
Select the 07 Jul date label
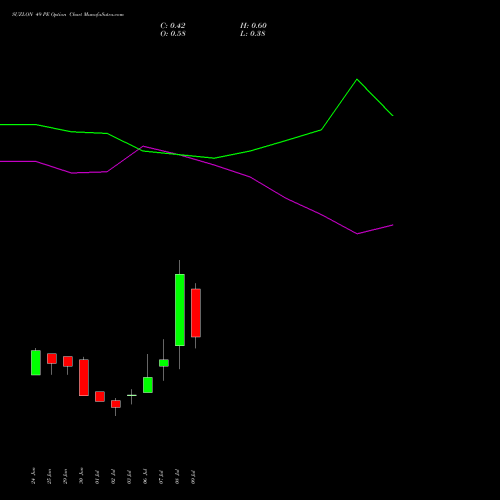click(161, 477)
